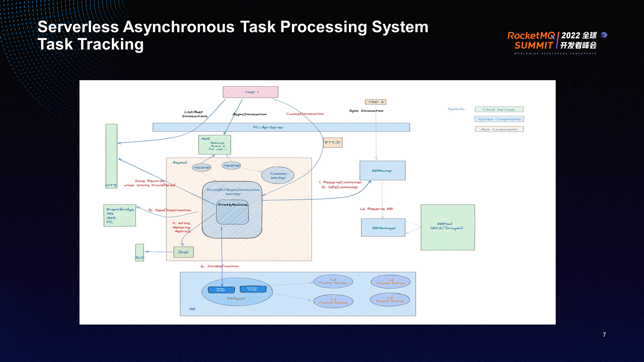Image resolution: width=644 pixels, height=362 pixels.
Task: Select the Common Worker ellipse
Action: [x=278, y=175]
